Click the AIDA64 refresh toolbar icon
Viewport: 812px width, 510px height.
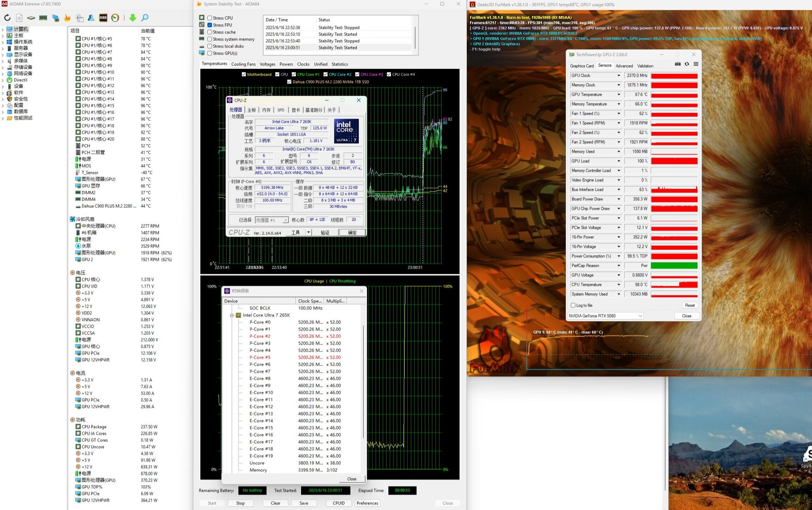pyautogui.click(x=7, y=18)
